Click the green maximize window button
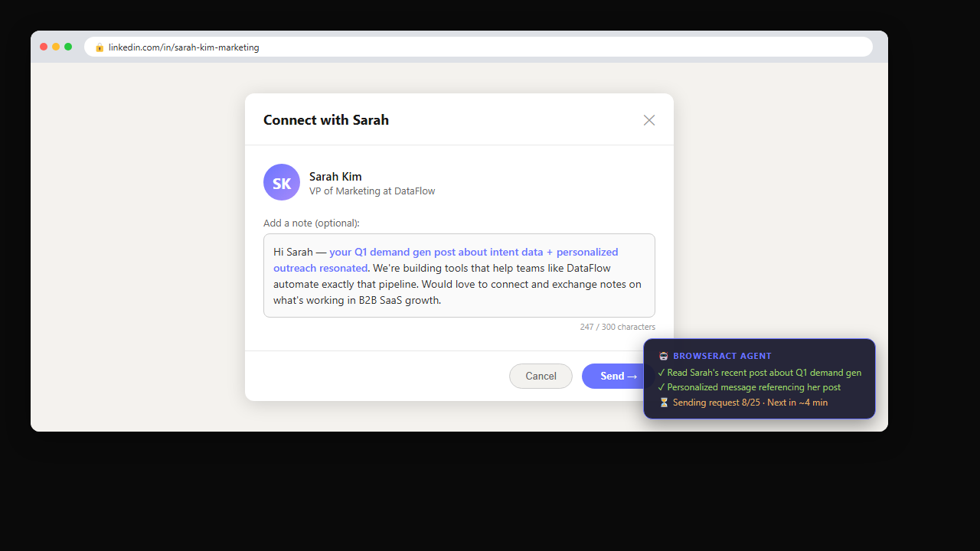The image size is (980, 551). point(68,47)
